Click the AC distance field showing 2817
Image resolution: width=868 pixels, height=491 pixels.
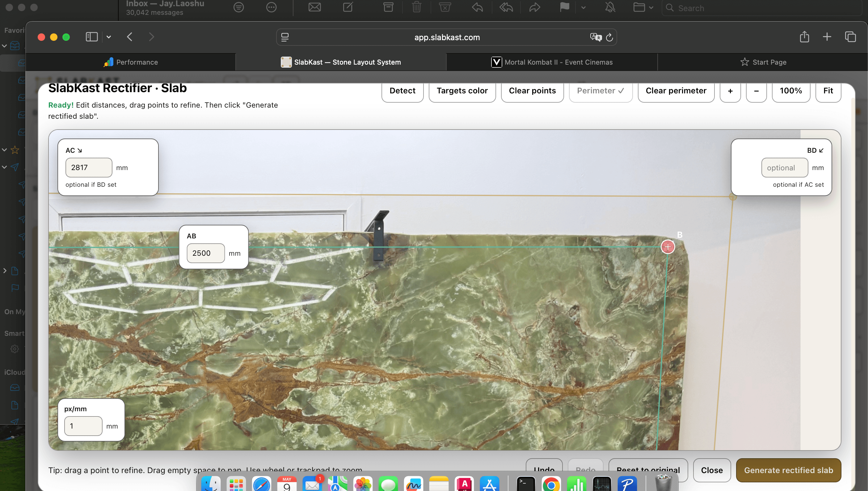(89, 168)
